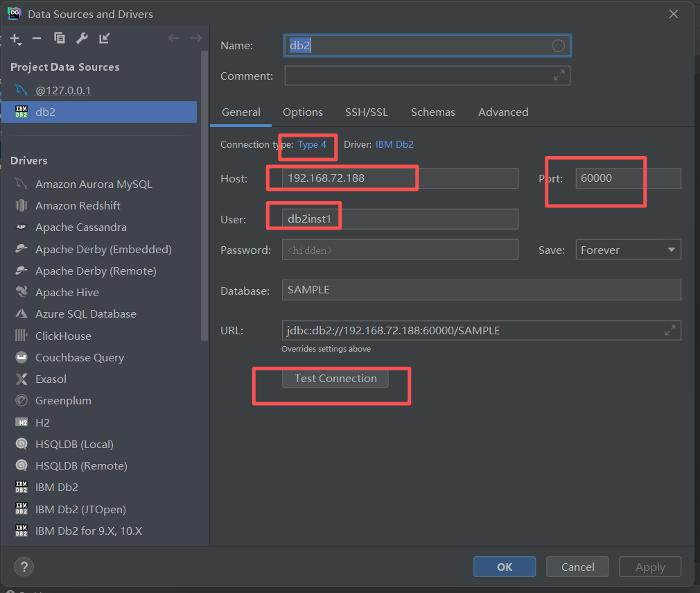Change connection type via Type 4 link
The height and width of the screenshot is (593, 700).
[x=312, y=145]
